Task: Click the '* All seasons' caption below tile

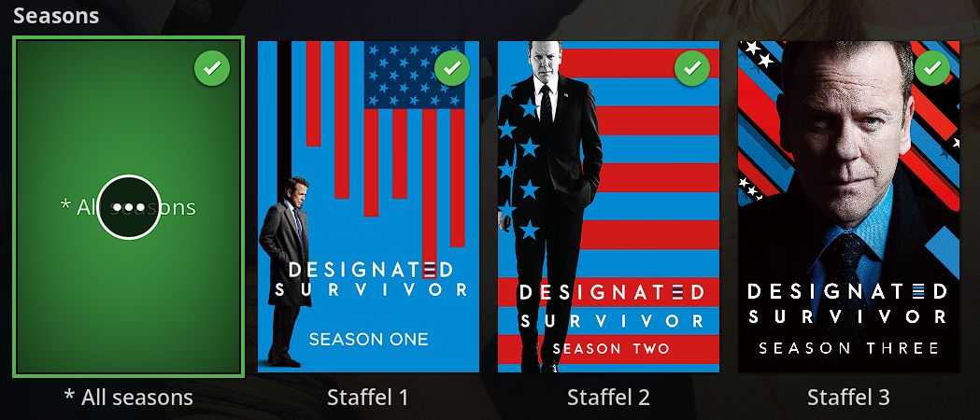Action: (x=129, y=397)
